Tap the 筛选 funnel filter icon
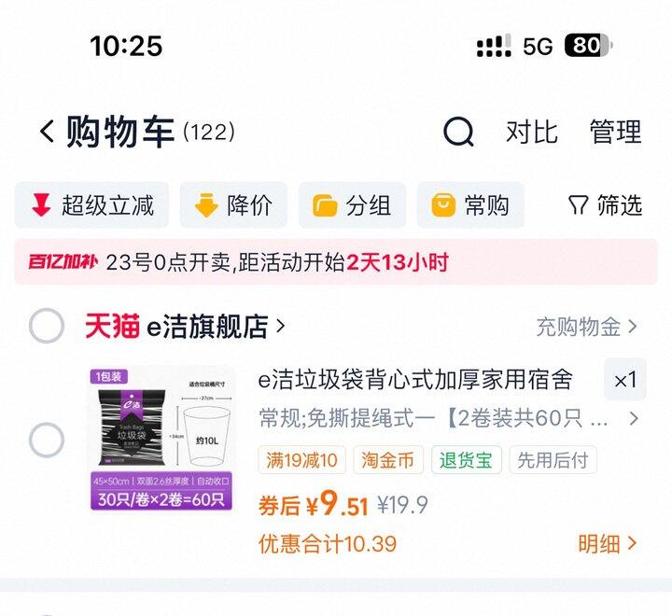 578,205
